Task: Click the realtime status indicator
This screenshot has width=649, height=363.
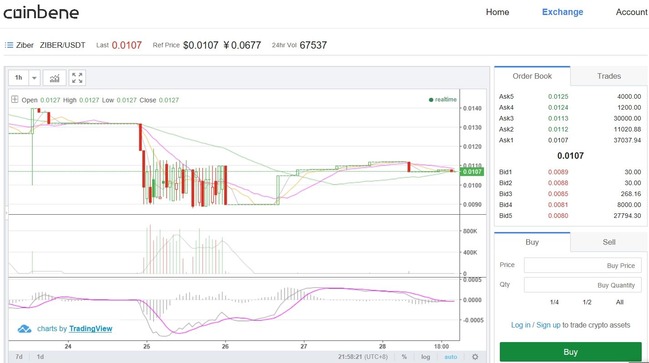Action: click(x=443, y=100)
